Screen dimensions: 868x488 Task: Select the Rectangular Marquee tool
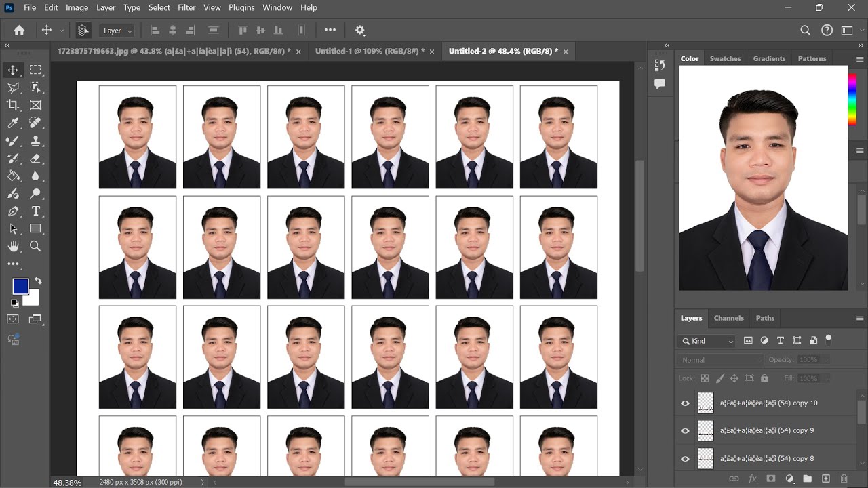coord(35,70)
